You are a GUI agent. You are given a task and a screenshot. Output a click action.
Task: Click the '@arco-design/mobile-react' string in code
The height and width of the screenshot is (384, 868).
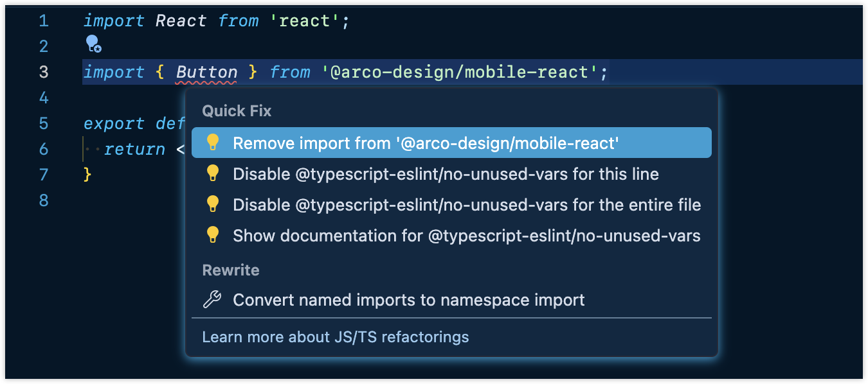click(459, 72)
